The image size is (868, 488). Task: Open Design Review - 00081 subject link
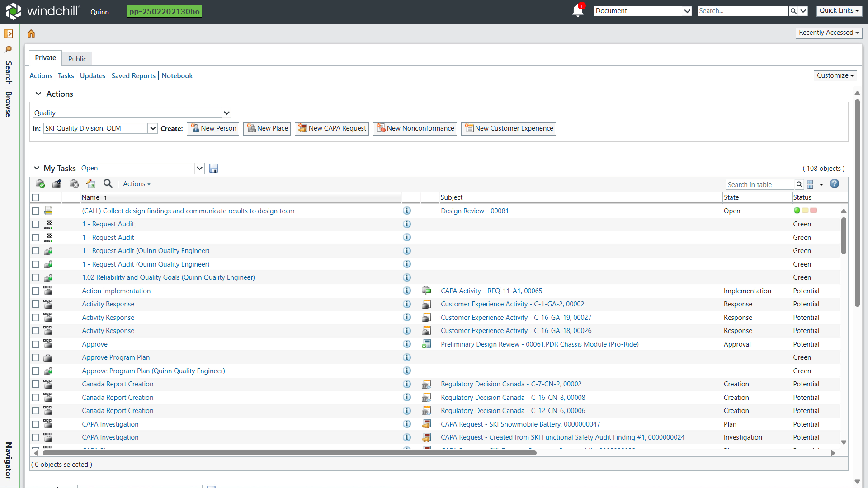tap(475, 211)
